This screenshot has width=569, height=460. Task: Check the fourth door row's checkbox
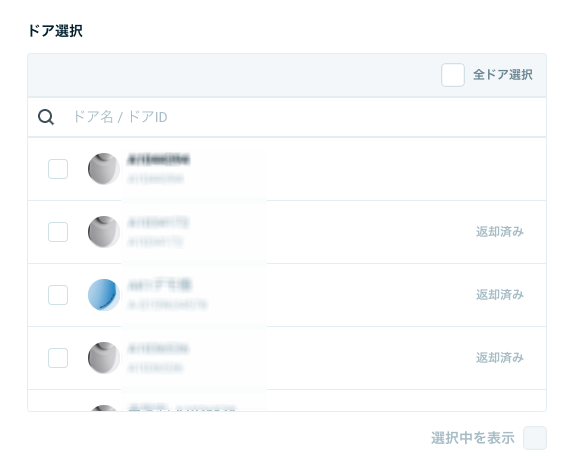tap(58, 358)
